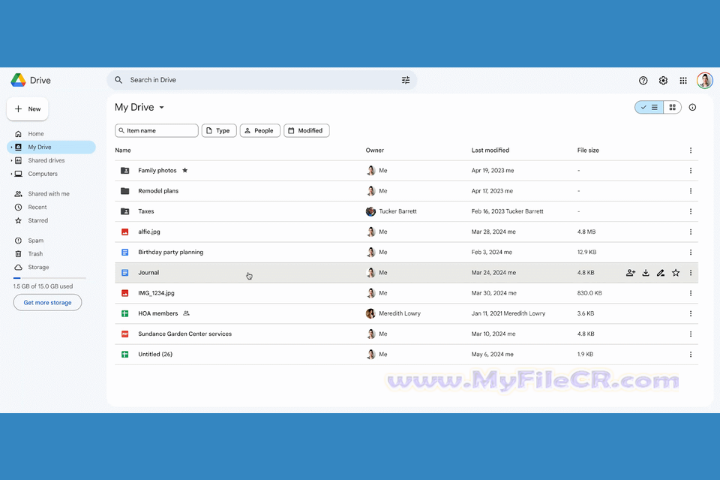Rename the Journal file pencil icon
Screen dimensions: 720x480
tap(660, 273)
